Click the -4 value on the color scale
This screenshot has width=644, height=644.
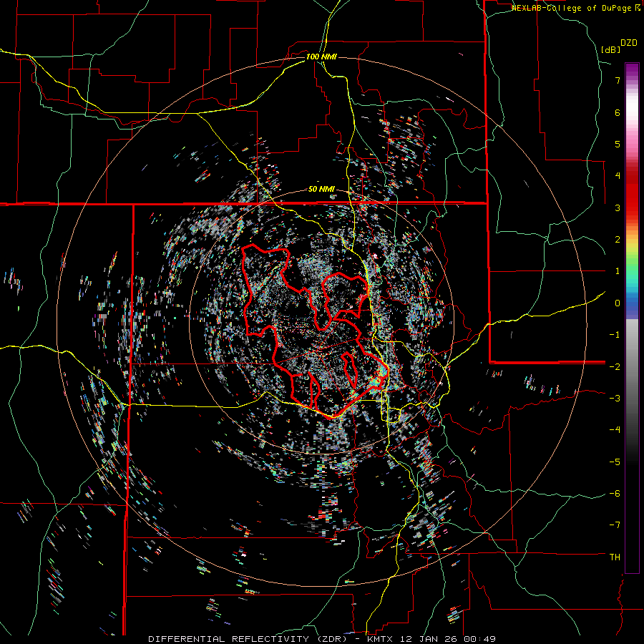click(x=615, y=430)
